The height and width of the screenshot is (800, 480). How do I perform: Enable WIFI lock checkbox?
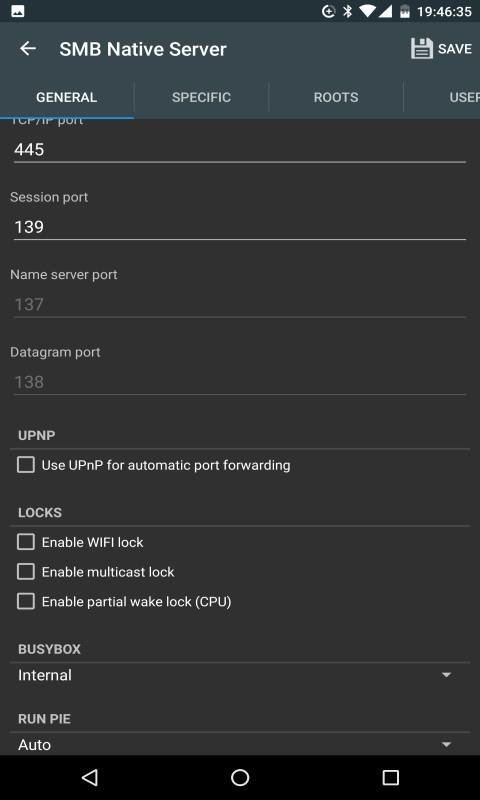(26, 542)
